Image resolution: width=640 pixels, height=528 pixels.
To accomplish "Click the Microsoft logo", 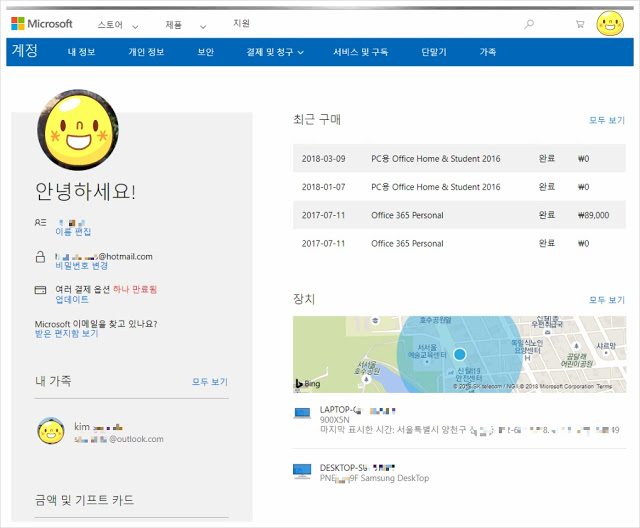I will [x=42, y=24].
